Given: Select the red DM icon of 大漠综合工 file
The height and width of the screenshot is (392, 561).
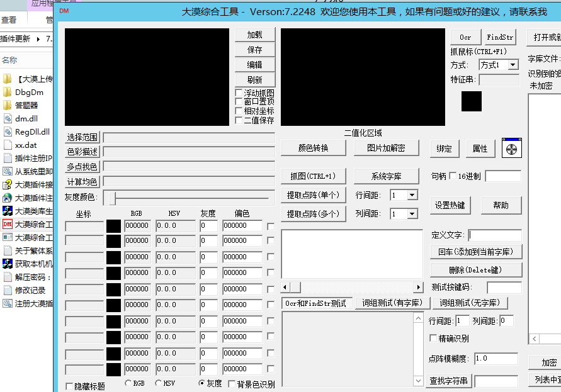Looking at the screenshot, I should point(7,224).
